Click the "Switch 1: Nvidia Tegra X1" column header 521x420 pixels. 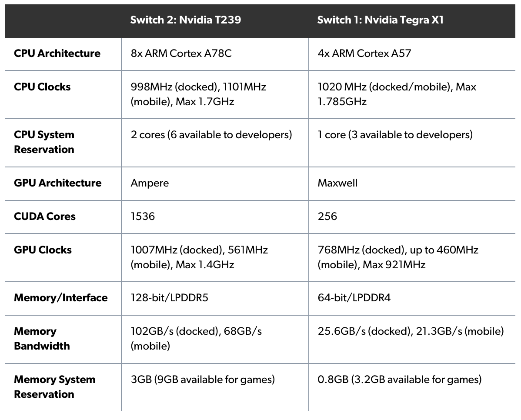point(380,20)
